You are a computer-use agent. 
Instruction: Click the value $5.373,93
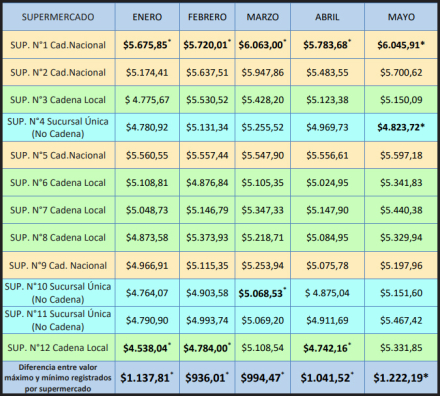point(207,237)
